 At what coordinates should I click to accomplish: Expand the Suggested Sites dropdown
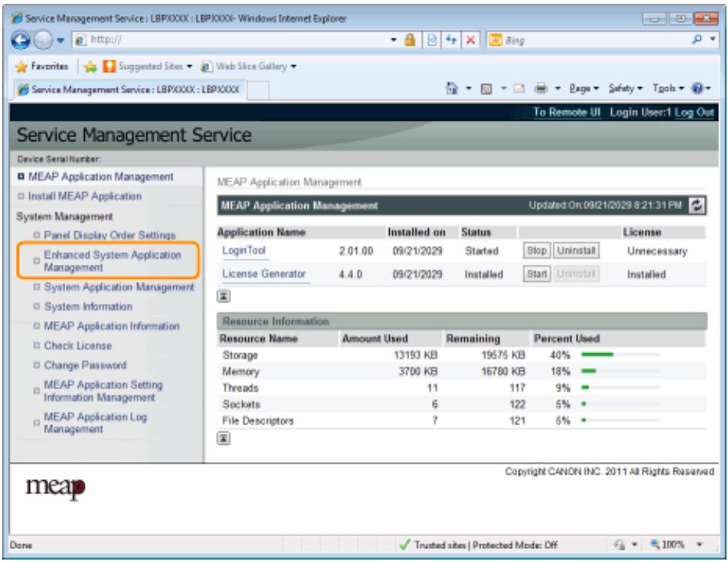189,67
